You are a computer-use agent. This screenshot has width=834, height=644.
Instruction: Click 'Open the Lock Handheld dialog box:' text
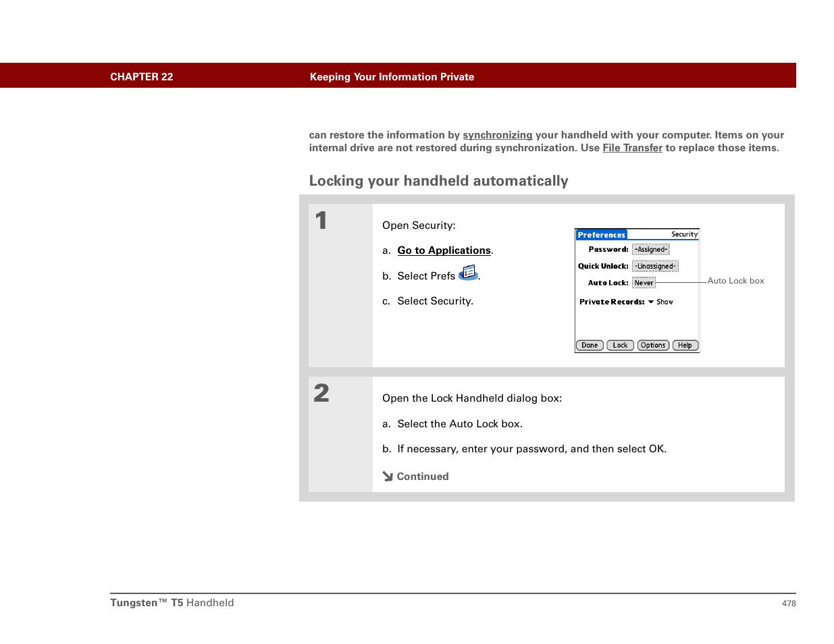(x=472, y=398)
